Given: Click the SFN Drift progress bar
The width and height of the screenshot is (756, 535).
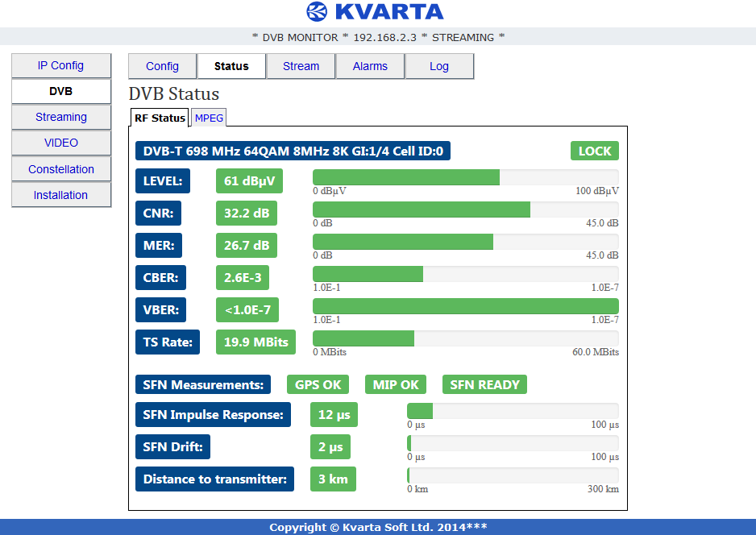Looking at the screenshot, I should pyautogui.click(x=513, y=443).
